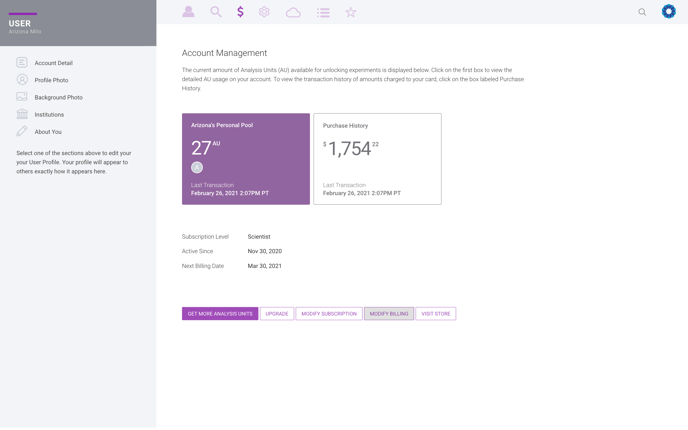Screen dimensions: 688x430
Task: Open the blue circular avatar at top right
Action: click(x=669, y=11)
